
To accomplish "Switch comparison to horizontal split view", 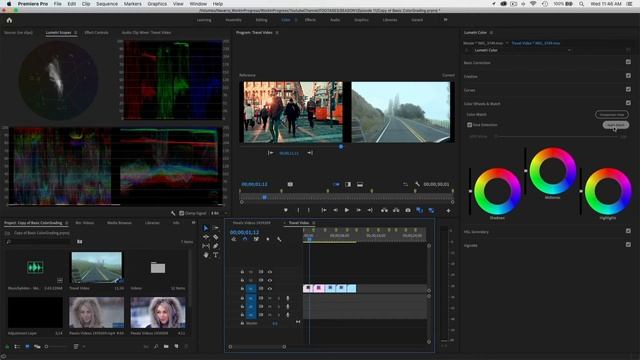I will click(x=360, y=184).
